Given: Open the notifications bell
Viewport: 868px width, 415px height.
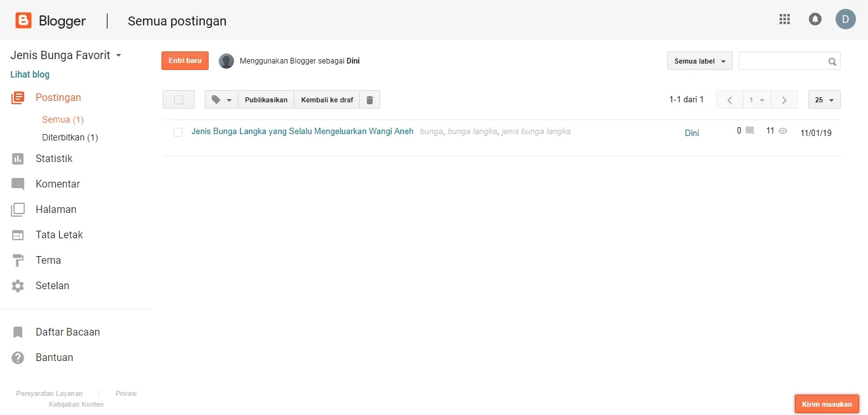Looking at the screenshot, I should (815, 19).
